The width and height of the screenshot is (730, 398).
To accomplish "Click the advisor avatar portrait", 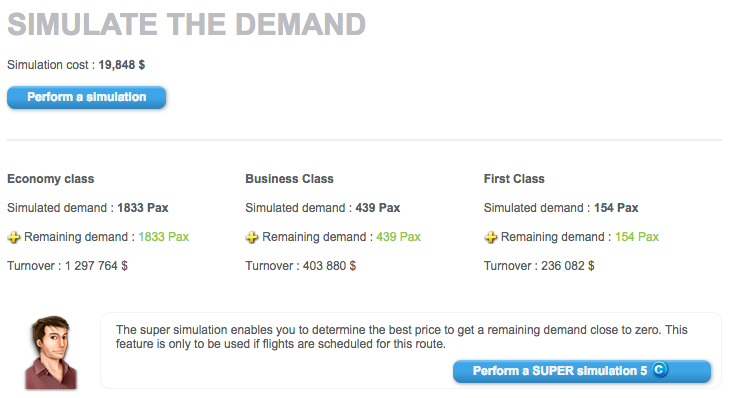I will [x=50, y=352].
